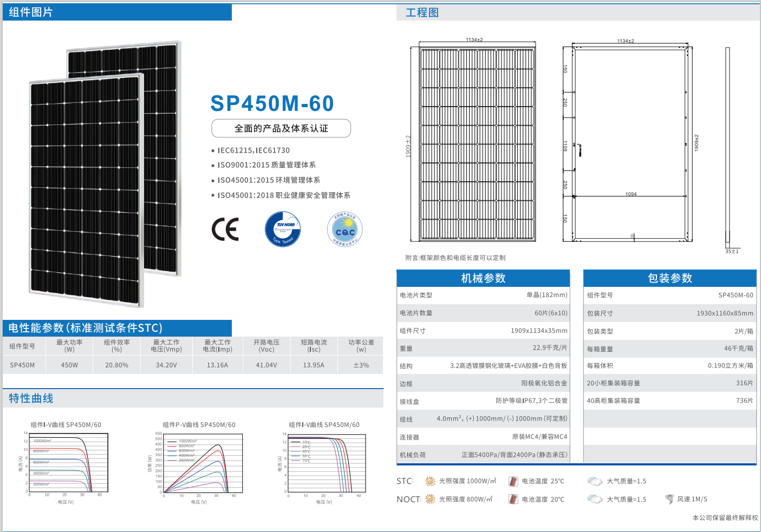Click the STC cell temperature icon
The width and height of the screenshot is (761, 532).
tap(513, 481)
